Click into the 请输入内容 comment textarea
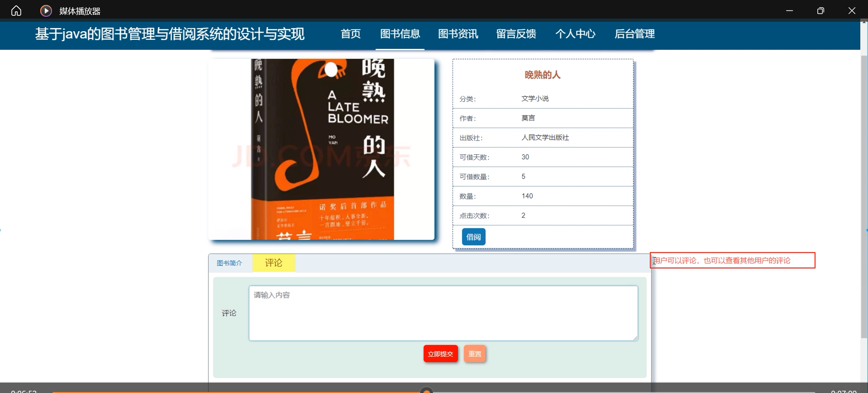868x393 pixels. (x=443, y=313)
